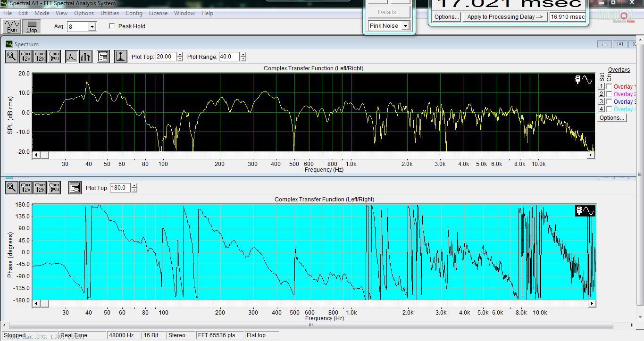Decrease Spectrum Plot Top with down arrow
This screenshot has width=644, height=341.
tap(180, 59)
